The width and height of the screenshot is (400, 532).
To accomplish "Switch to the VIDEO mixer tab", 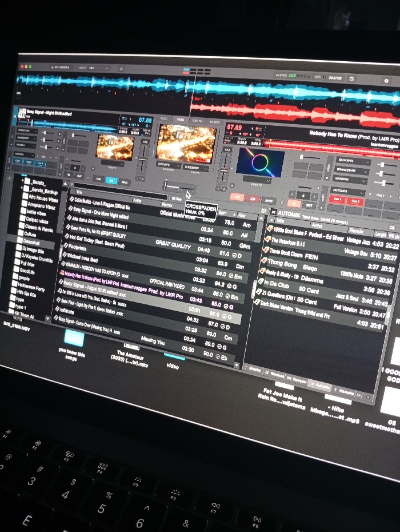I will [x=181, y=120].
